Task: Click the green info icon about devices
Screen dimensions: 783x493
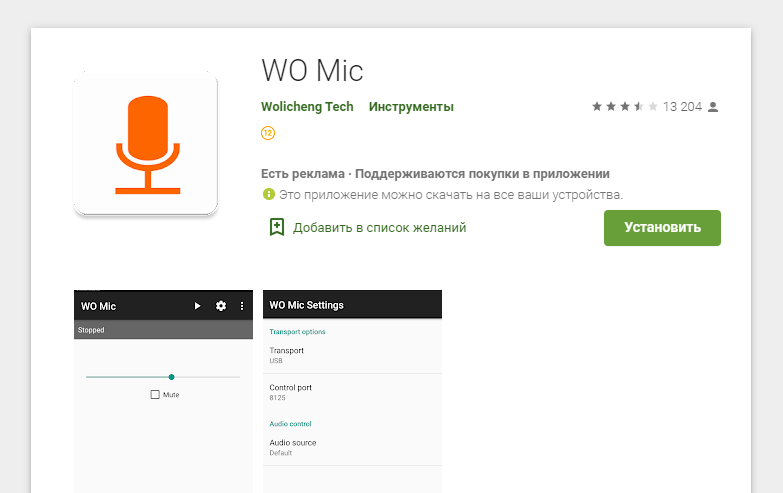Action: [269, 194]
